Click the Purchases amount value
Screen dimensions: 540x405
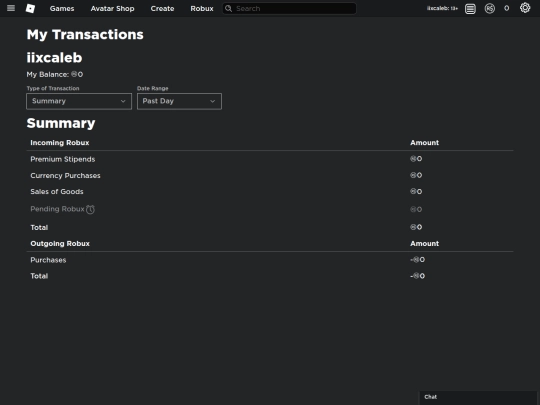pos(417,260)
